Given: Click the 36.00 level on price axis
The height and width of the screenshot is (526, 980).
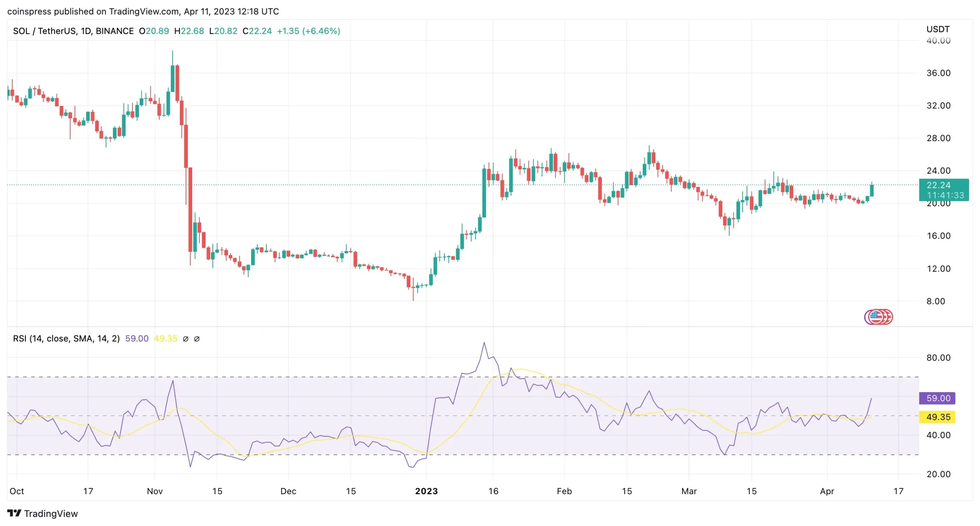Looking at the screenshot, I should [x=938, y=73].
